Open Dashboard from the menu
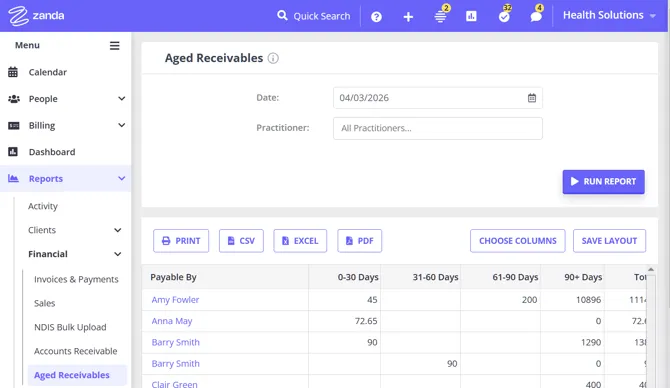The image size is (670, 388). (52, 152)
